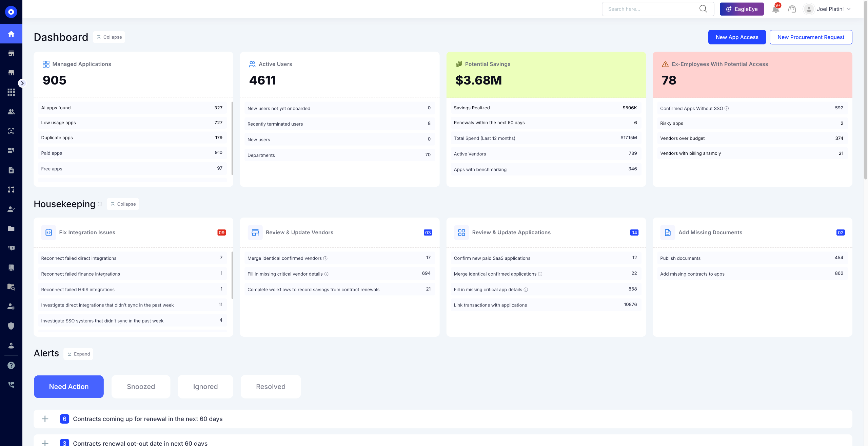Switch to the Snoozed alerts tab
868x446 pixels.
(141, 387)
